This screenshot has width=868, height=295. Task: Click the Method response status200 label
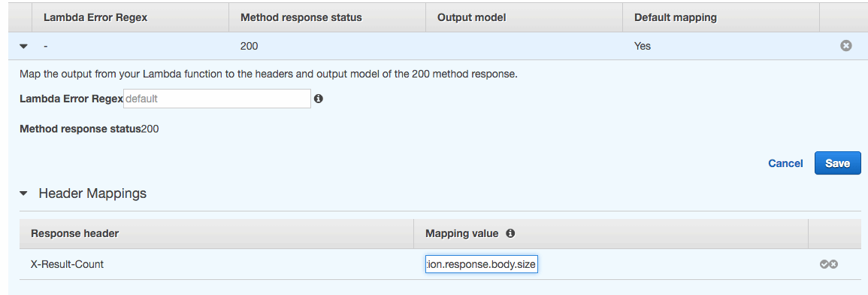(x=89, y=129)
